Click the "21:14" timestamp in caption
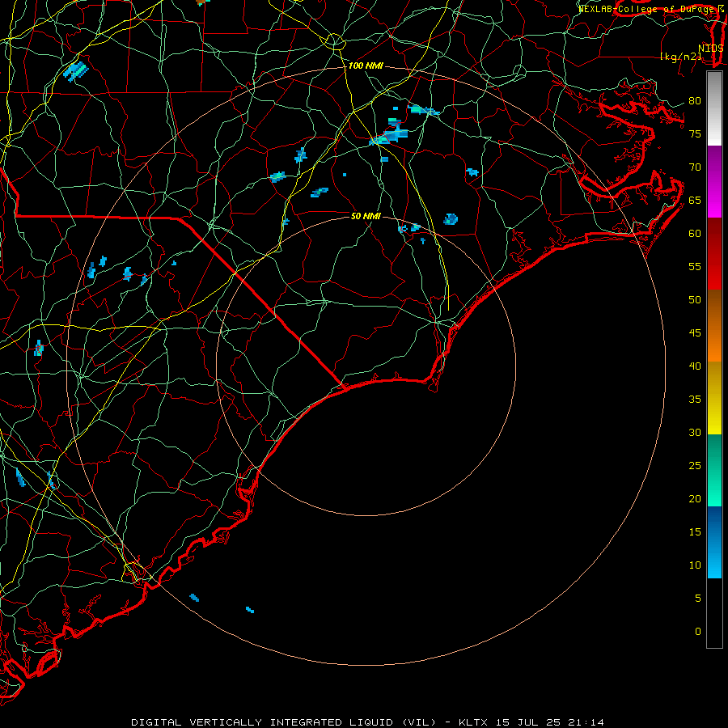 (x=586, y=722)
